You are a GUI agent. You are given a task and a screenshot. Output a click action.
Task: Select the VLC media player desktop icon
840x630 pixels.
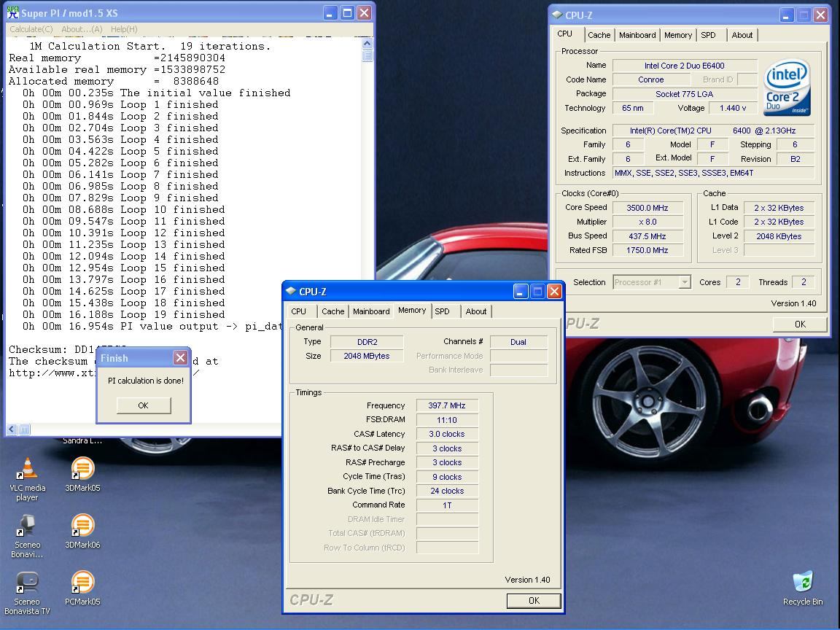[27, 480]
